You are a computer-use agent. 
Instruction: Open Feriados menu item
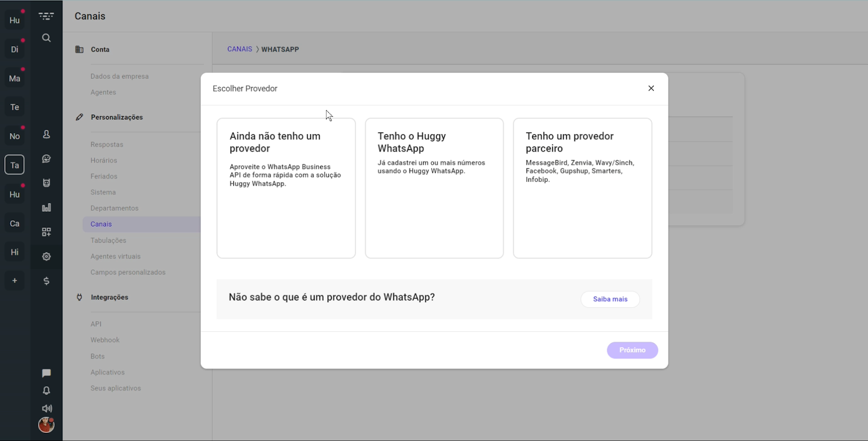pyautogui.click(x=104, y=177)
